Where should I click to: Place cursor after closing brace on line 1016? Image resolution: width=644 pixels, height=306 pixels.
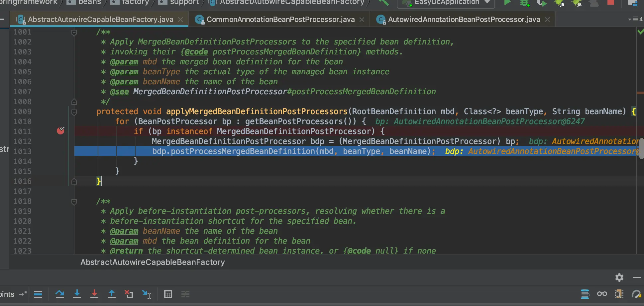[101, 181]
